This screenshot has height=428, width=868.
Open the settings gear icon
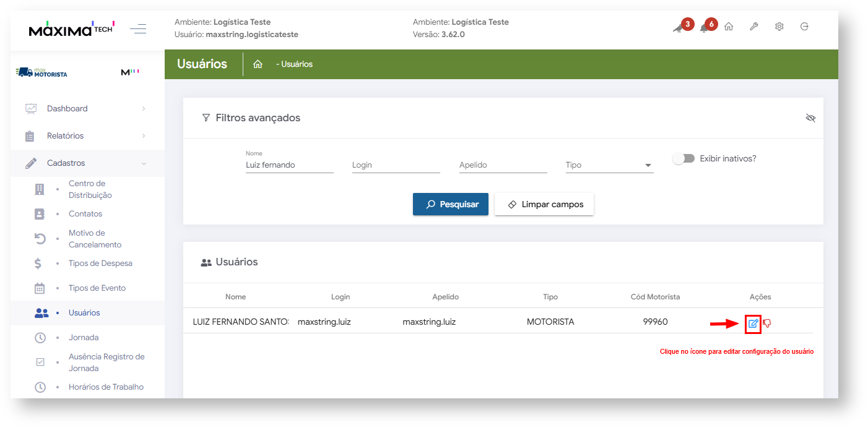click(779, 27)
